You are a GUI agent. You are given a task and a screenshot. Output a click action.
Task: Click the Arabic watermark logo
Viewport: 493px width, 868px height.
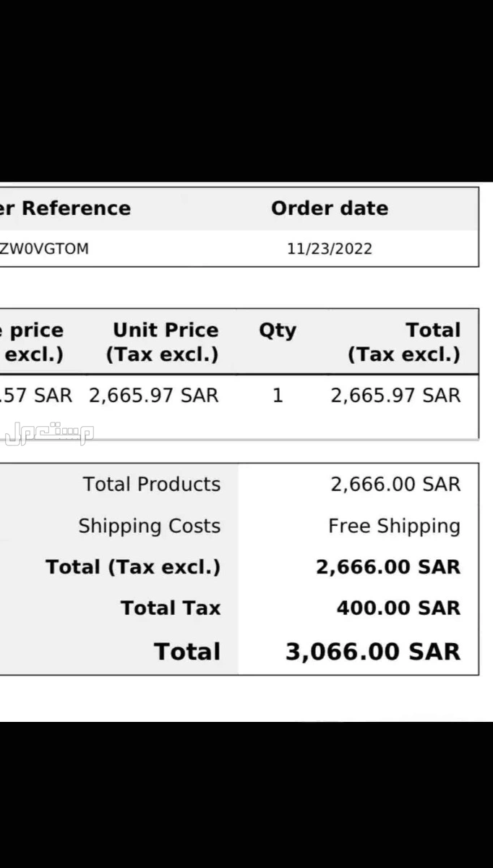[48, 433]
